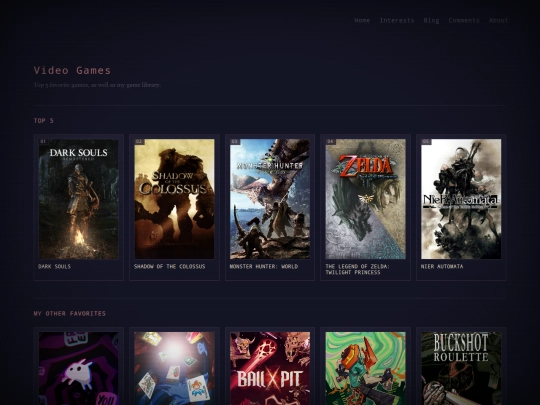The image size is (540, 405).
Task: Open the Blog nav link
Action: point(431,20)
